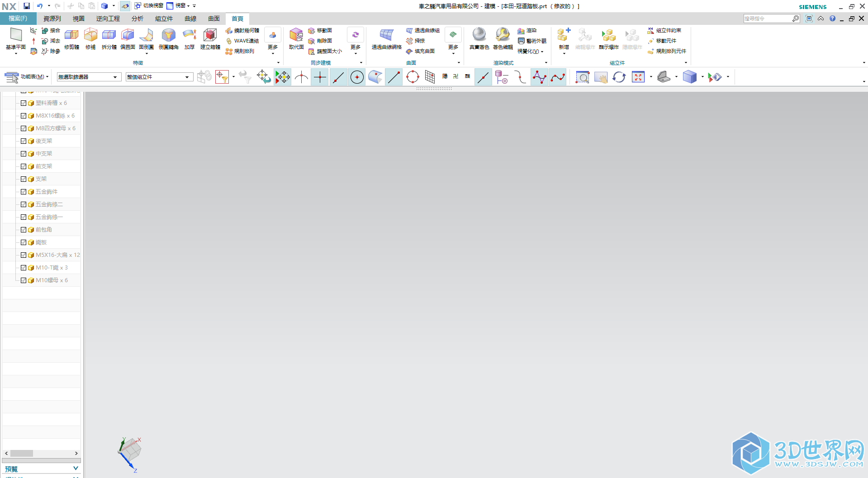Open the 檔案(F) file menu
Viewport: 868px width, 478px height.
(x=18, y=19)
